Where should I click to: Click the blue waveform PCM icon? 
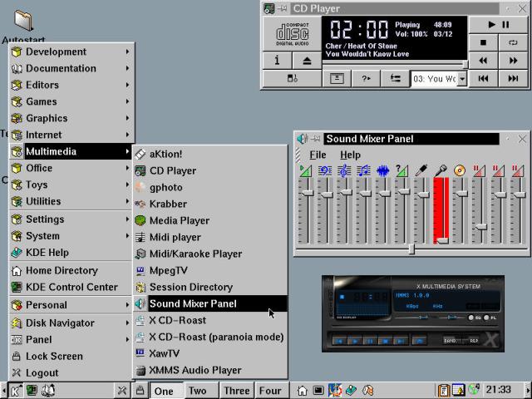(x=382, y=170)
